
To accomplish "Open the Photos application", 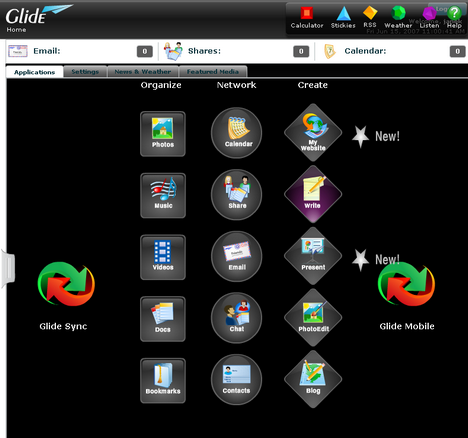I will (x=163, y=134).
